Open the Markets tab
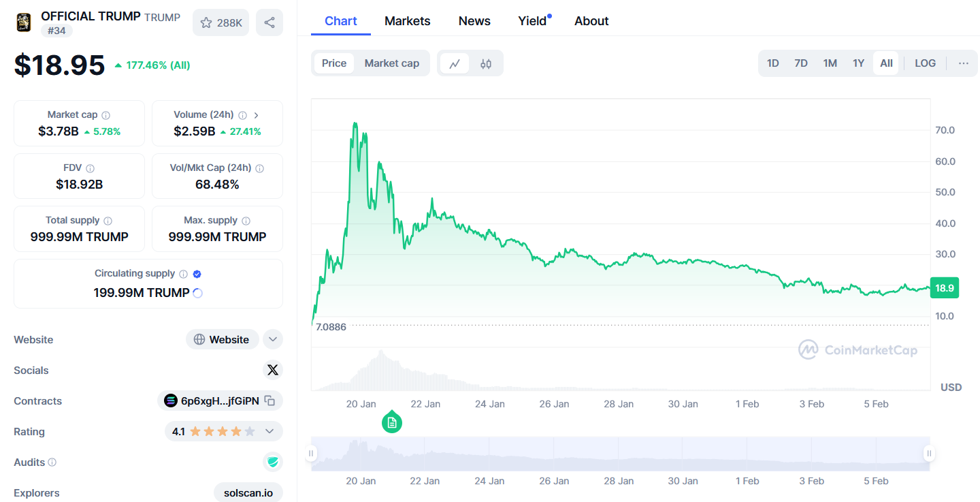Screen dimensions: 980x502 (x=408, y=21)
